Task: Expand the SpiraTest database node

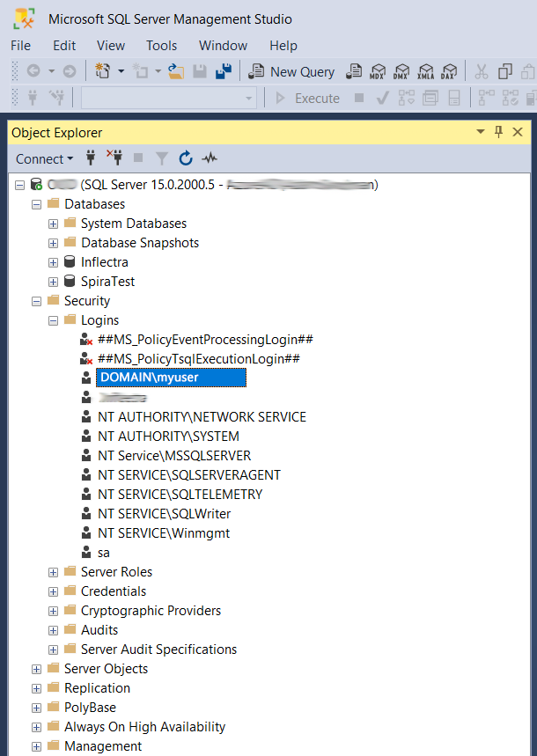Action: pos(54,282)
